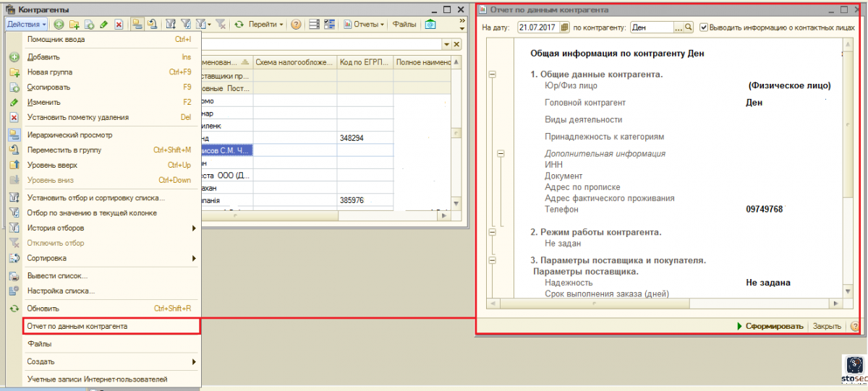Toggle 'Выводить информацию о контактных лицах' checkbox

pyautogui.click(x=704, y=27)
